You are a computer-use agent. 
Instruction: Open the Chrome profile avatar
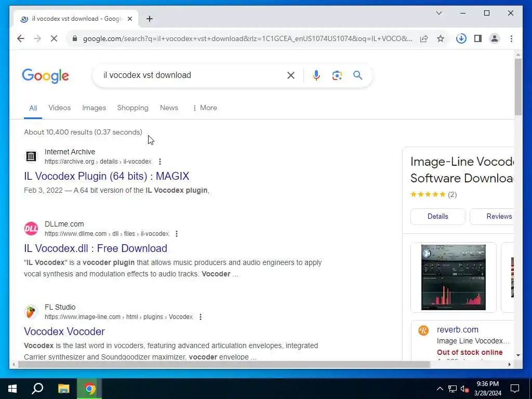tap(495, 38)
